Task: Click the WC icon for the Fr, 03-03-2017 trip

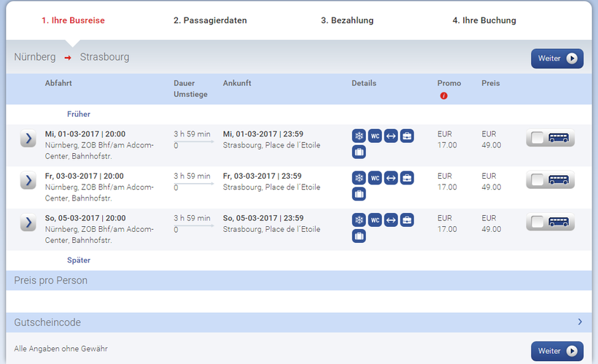Action: tap(375, 178)
